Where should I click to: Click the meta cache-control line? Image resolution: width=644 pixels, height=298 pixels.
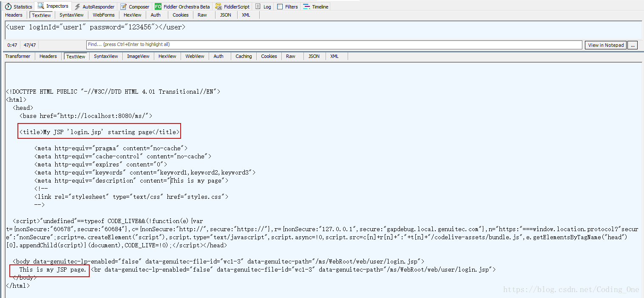pyautogui.click(x=123, y=156)
